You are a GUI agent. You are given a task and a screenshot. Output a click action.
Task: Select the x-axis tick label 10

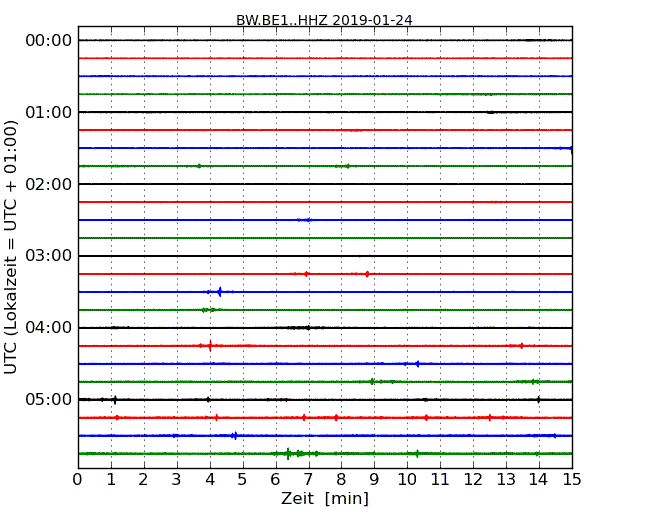click(x=407, y=480)
